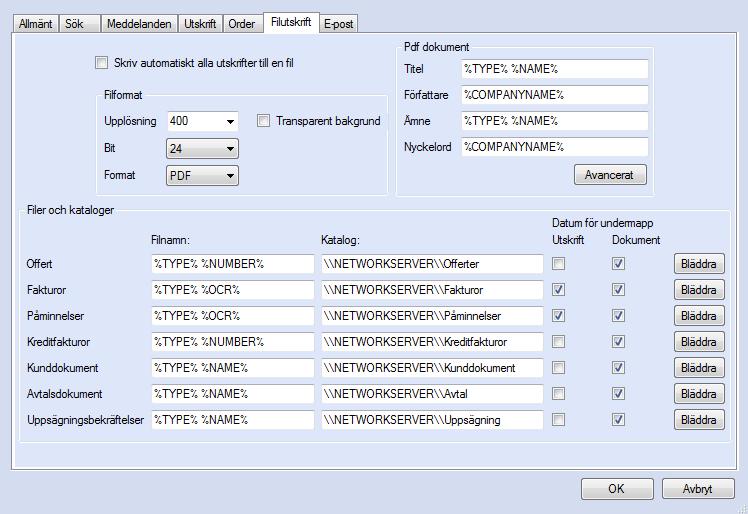Enable Skriv automatiskt alla utskrifter till en fil
This screenshot has width=748, height=514.
coord(101,63)
